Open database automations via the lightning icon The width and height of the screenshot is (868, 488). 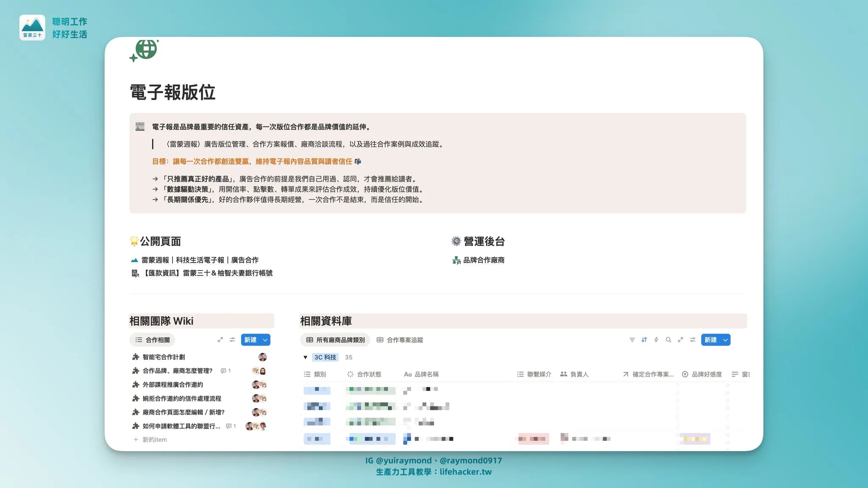click(x=656, y=340)
